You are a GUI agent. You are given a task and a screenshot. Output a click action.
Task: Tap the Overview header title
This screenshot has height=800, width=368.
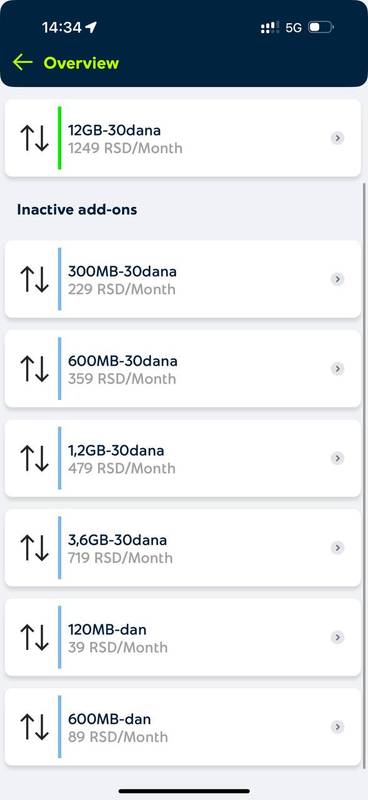coord(81,63)
